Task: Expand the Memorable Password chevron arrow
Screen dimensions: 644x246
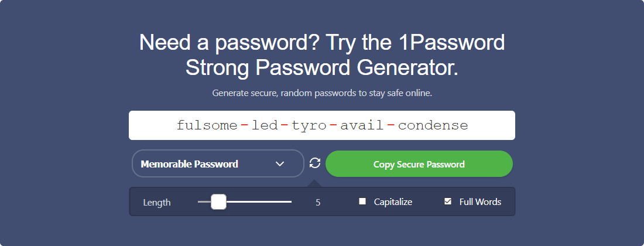Action: pos(280,164)
